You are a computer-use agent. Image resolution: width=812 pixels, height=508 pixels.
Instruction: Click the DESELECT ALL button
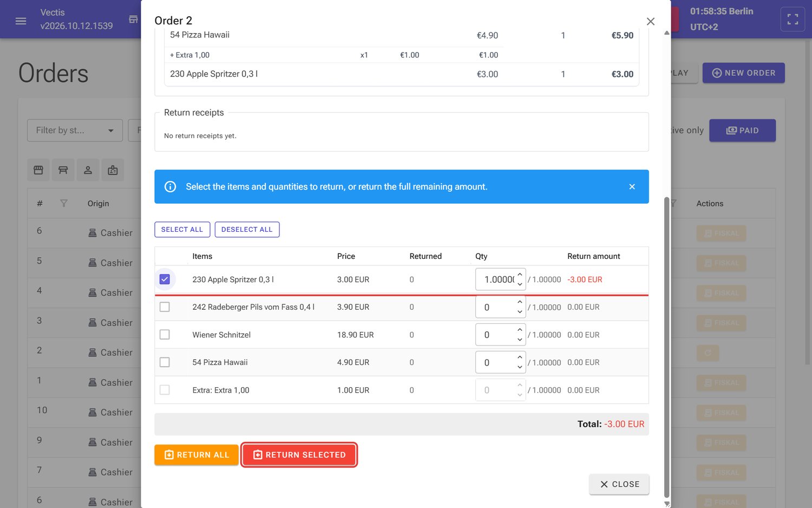[x=247, y=230]
